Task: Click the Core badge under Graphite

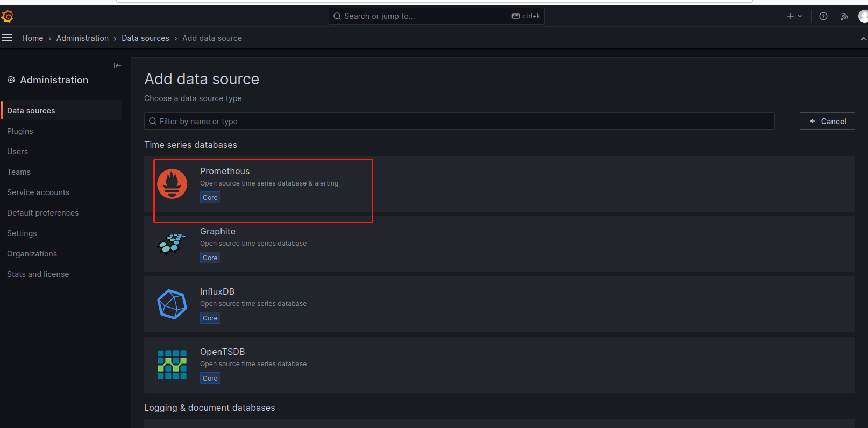Action: point(210,258)
